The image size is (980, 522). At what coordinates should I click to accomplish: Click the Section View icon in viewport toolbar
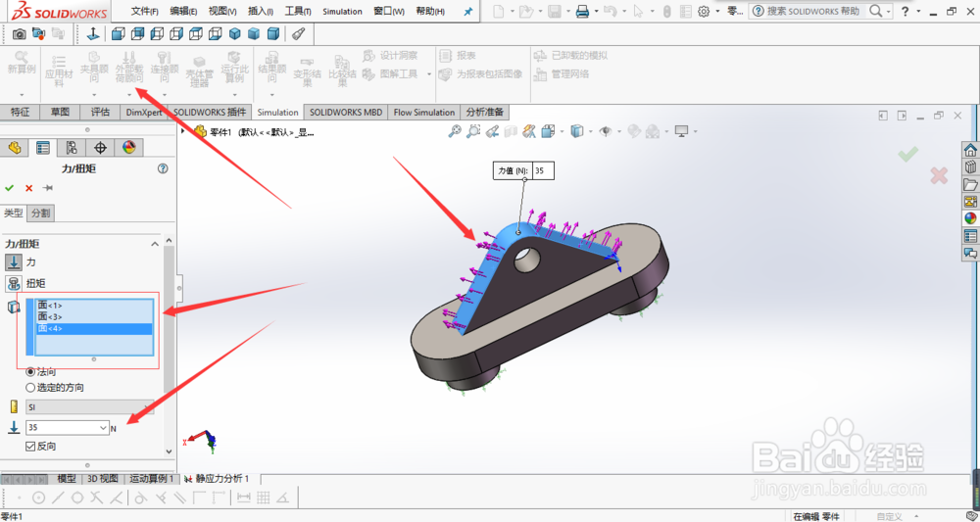[511, 131]
